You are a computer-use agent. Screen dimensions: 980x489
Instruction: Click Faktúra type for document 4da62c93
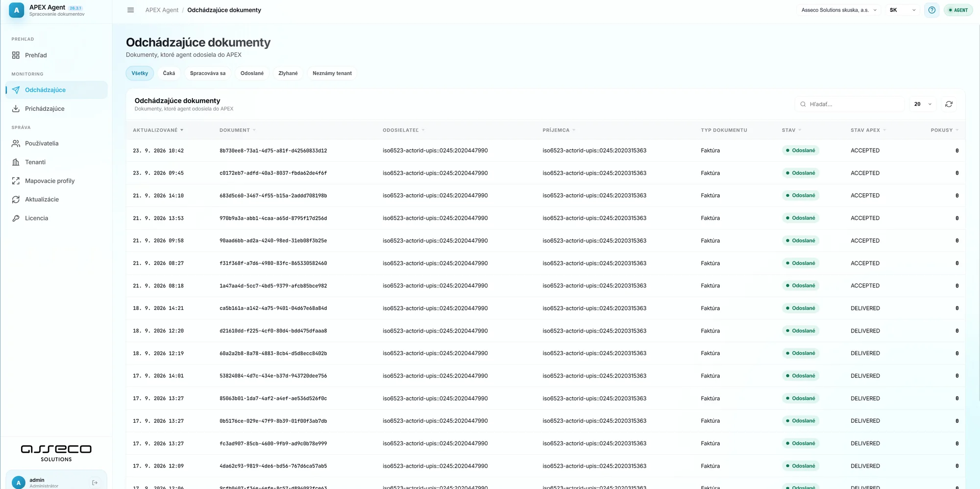coord(710,466)
